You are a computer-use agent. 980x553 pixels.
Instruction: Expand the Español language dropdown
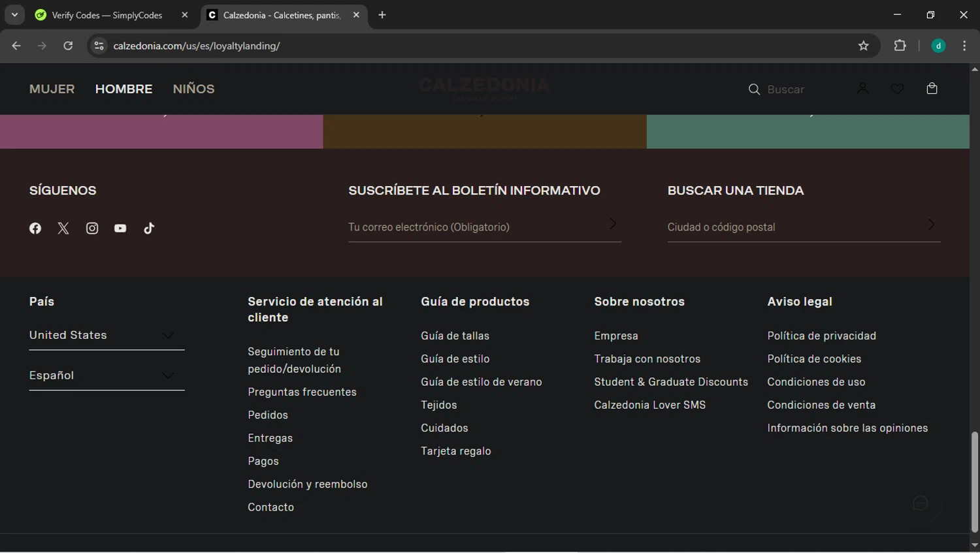pyautogui.click(x=106, y=375)
